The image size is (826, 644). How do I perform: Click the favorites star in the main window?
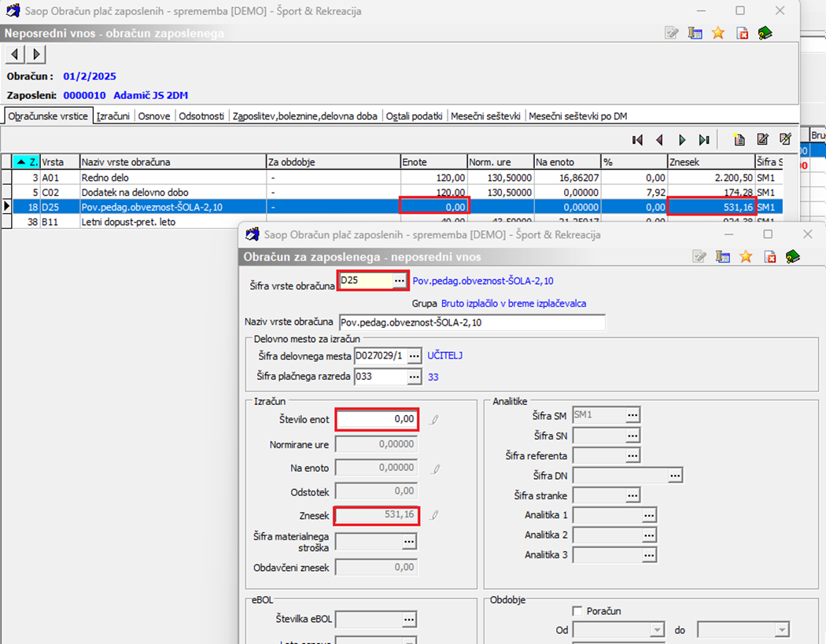[717, 33]
